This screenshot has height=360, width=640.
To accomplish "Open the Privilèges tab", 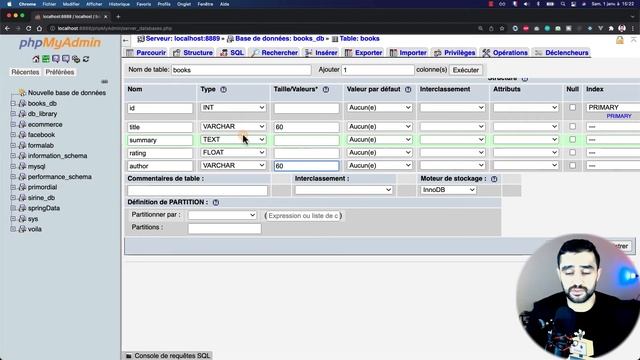I will tap(454, 53).
